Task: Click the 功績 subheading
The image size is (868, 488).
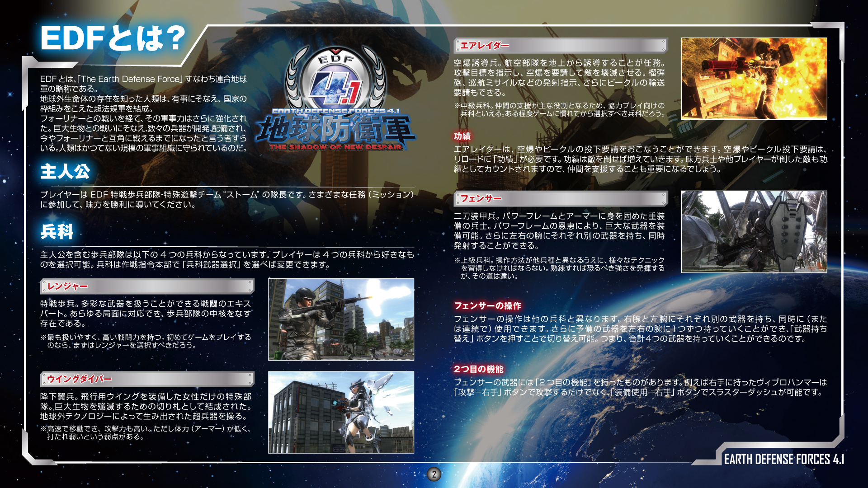Action: point(462,136)
